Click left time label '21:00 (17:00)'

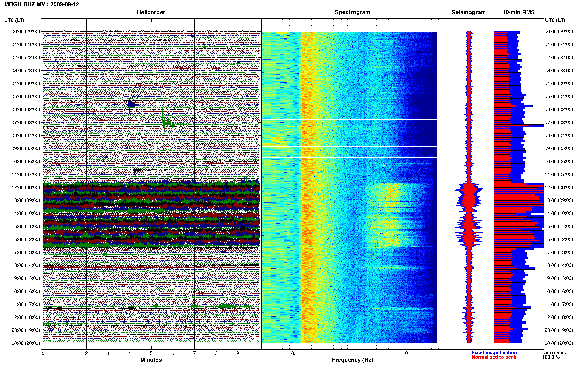click(26, 304)
